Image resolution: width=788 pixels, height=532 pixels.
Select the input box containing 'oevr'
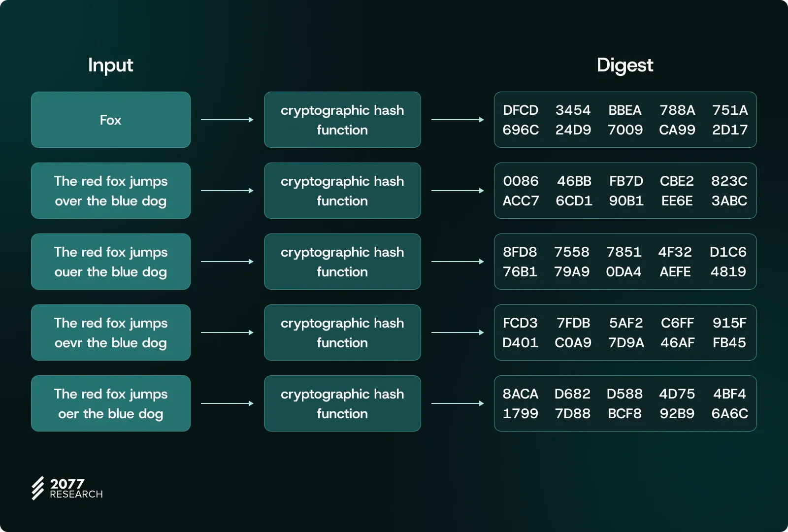[111, 332]
